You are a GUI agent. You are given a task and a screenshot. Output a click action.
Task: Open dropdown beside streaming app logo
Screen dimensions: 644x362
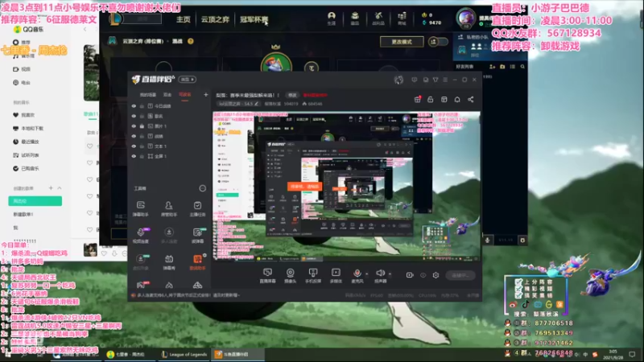click(188, 79)
